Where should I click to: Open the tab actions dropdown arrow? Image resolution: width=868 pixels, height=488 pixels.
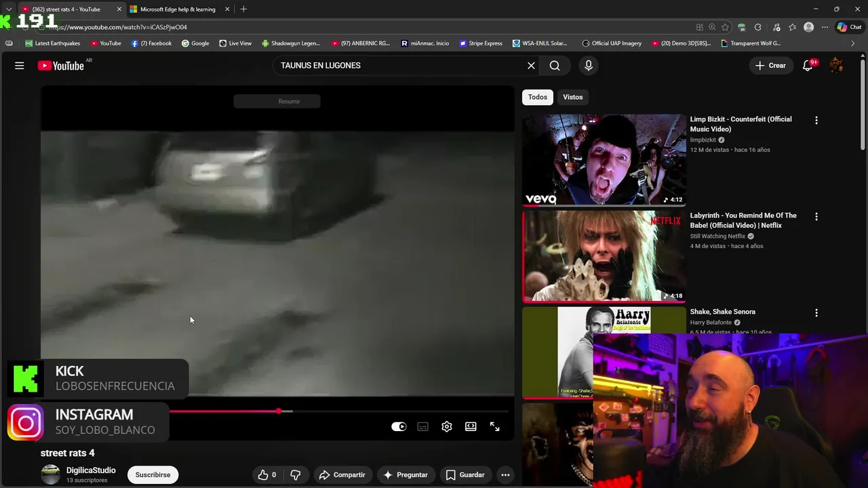coord(8,9)
